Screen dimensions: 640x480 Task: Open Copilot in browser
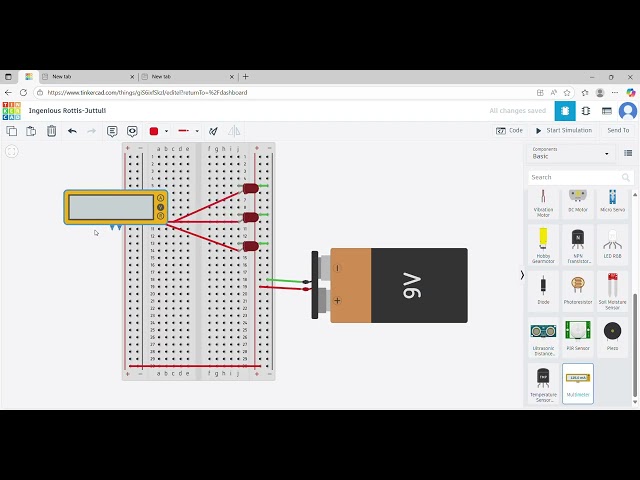point(631,93)
